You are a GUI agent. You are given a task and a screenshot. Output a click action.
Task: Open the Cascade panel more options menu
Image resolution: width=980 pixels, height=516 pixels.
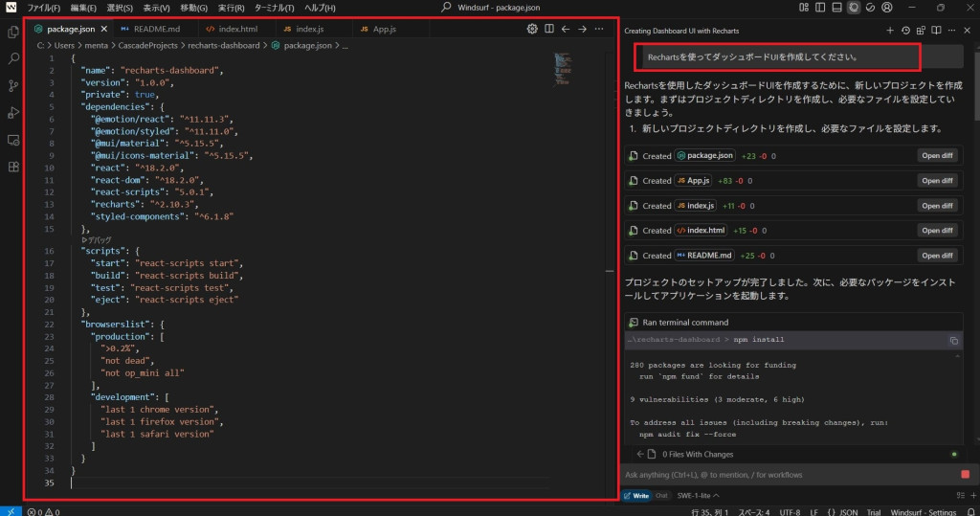[x=952, y=30]
